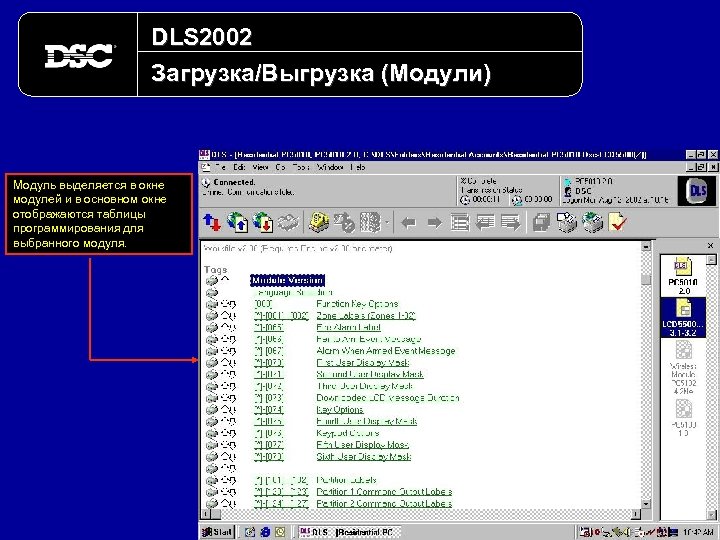
Task: Click the yellow telephone toolbar icon
Action: coord(318,222)
